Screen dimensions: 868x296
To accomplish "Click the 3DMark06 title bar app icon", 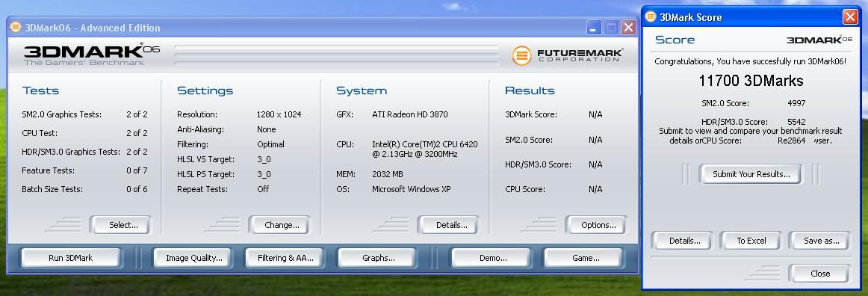I will 16,27.
